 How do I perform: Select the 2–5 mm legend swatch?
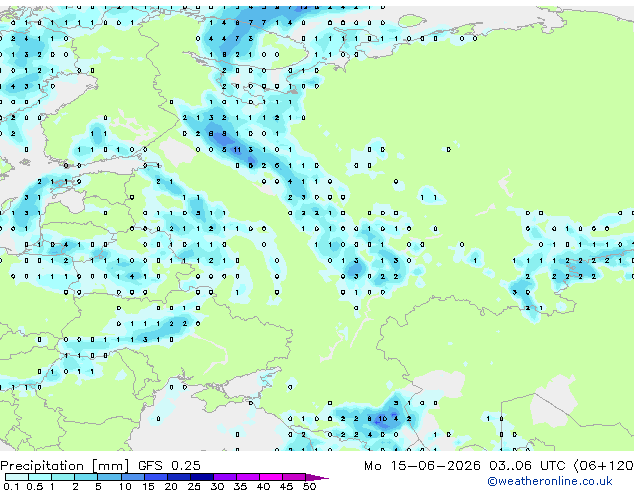tap(86, 477)
